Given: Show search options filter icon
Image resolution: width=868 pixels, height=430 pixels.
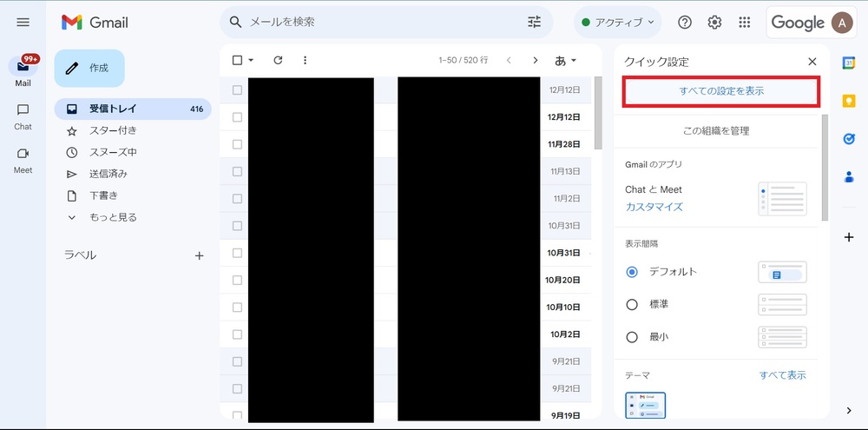Looking at the screenshot, I should (534, 23).
